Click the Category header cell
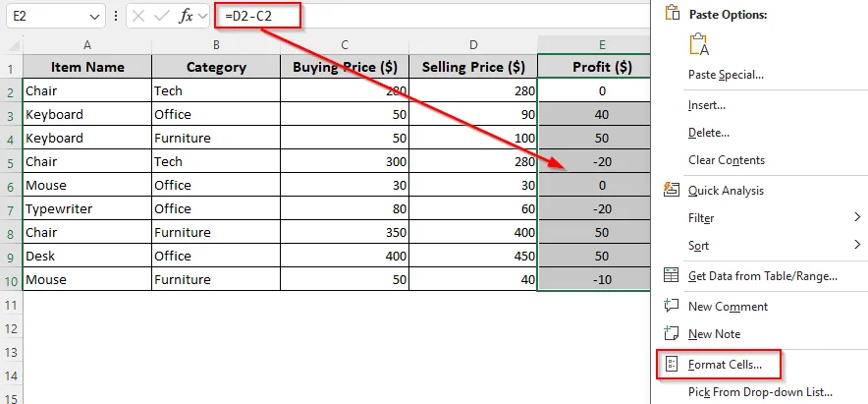This screenshot has height=404, width=868. tap(216, 67)
